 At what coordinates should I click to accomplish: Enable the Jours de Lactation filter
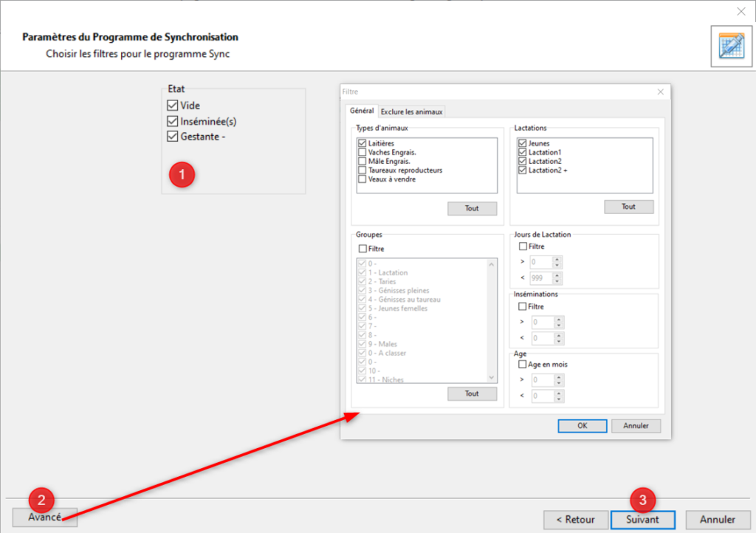(523, 246)
